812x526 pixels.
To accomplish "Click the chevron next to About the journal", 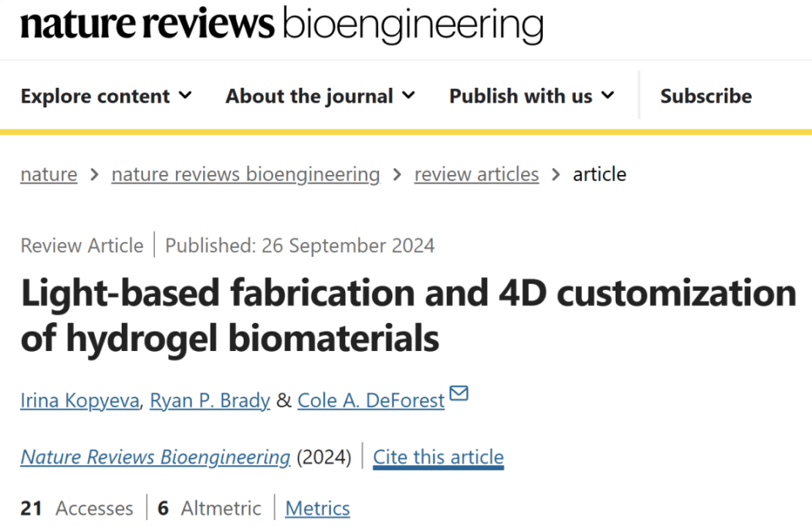I will click(x=409, y=96).
